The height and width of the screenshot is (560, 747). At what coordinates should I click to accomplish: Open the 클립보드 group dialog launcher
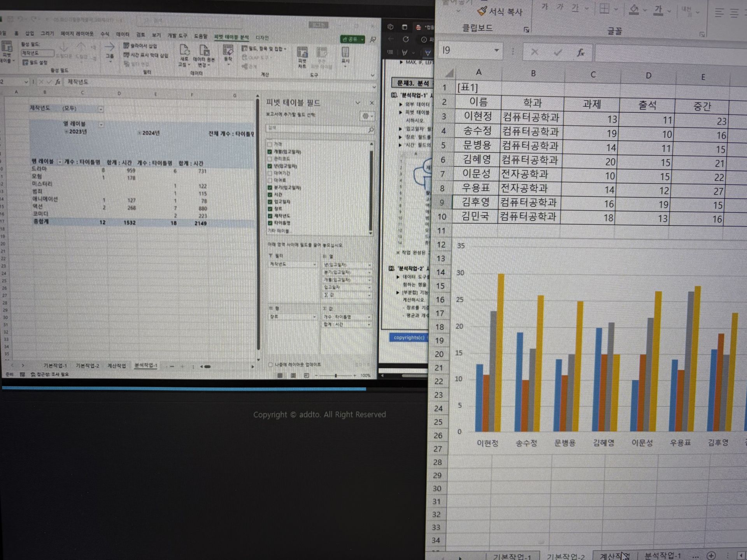pyautogui.click(x=526, y=30)
